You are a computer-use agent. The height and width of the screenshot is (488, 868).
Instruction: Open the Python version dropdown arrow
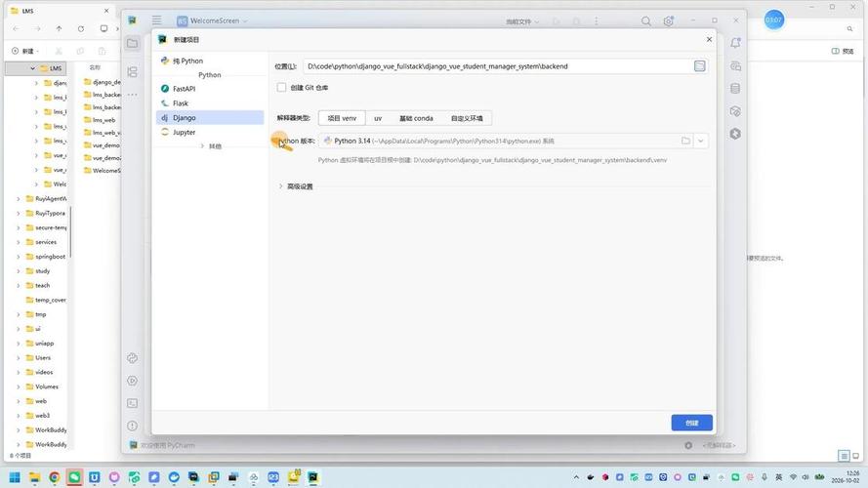700,142
